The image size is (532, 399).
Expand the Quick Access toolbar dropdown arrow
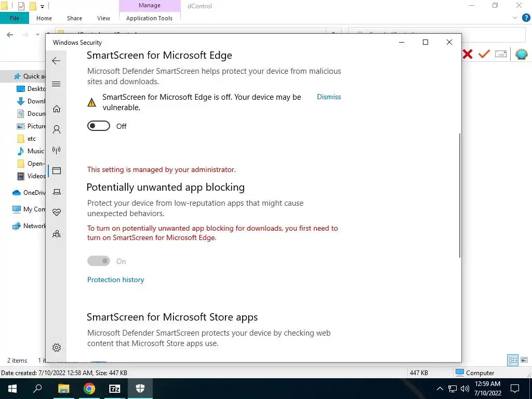coord(42,6)
